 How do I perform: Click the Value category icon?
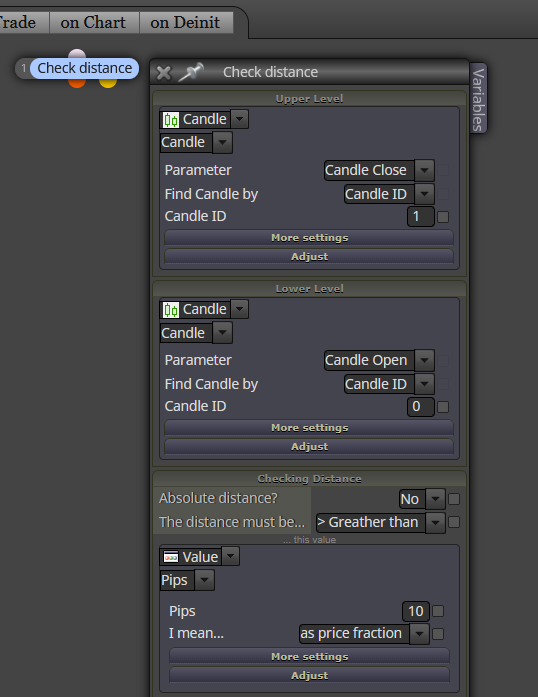point(171,557)
